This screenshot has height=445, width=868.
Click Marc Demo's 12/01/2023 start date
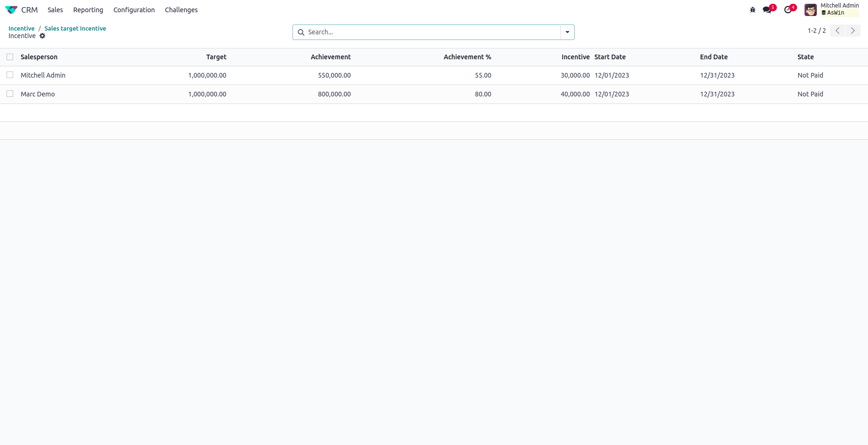point(612,94)
